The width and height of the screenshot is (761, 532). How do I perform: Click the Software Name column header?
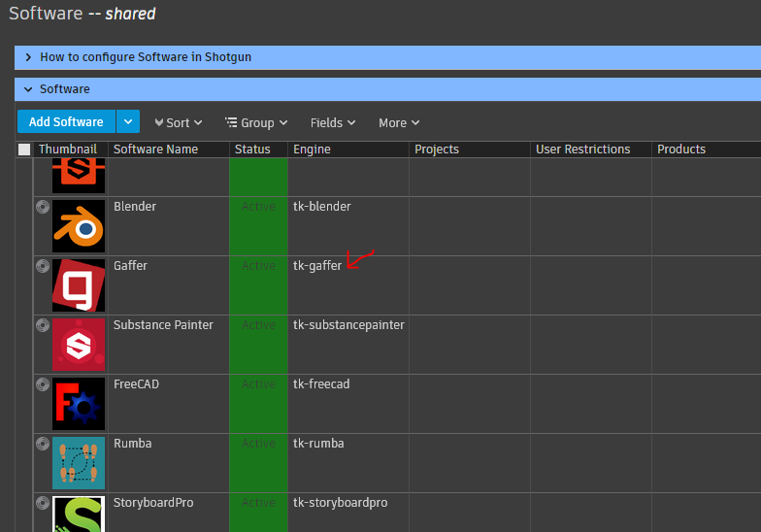[x=169, y=150]
